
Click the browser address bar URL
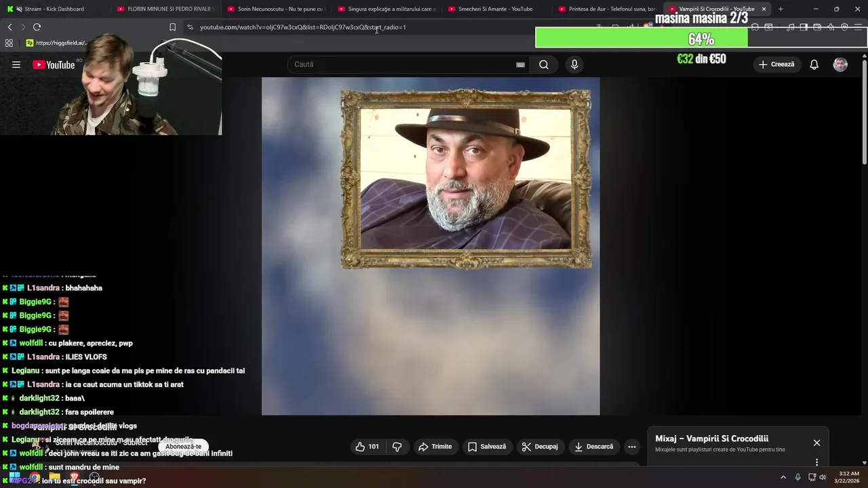[x=302, y=27]
